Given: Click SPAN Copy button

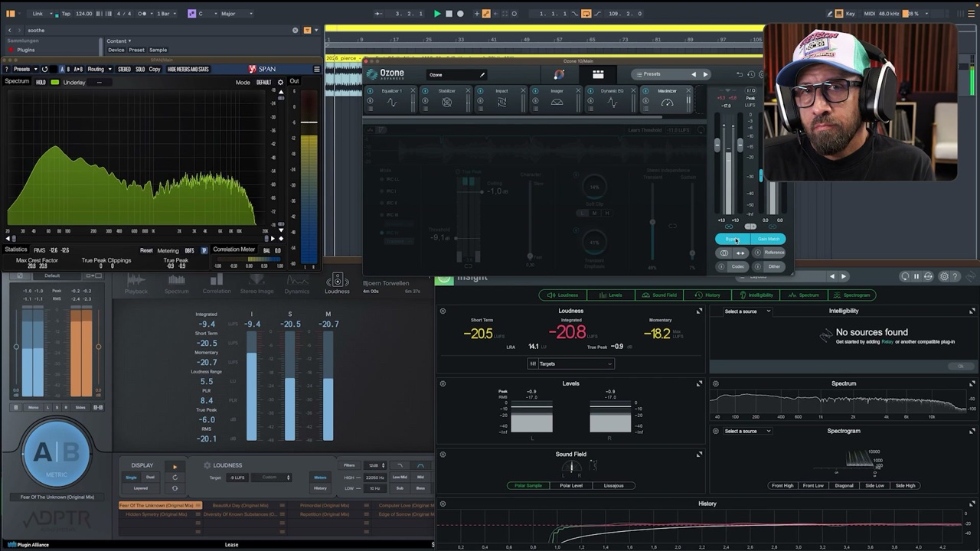Looking at the screenshot, I should 155,69.
